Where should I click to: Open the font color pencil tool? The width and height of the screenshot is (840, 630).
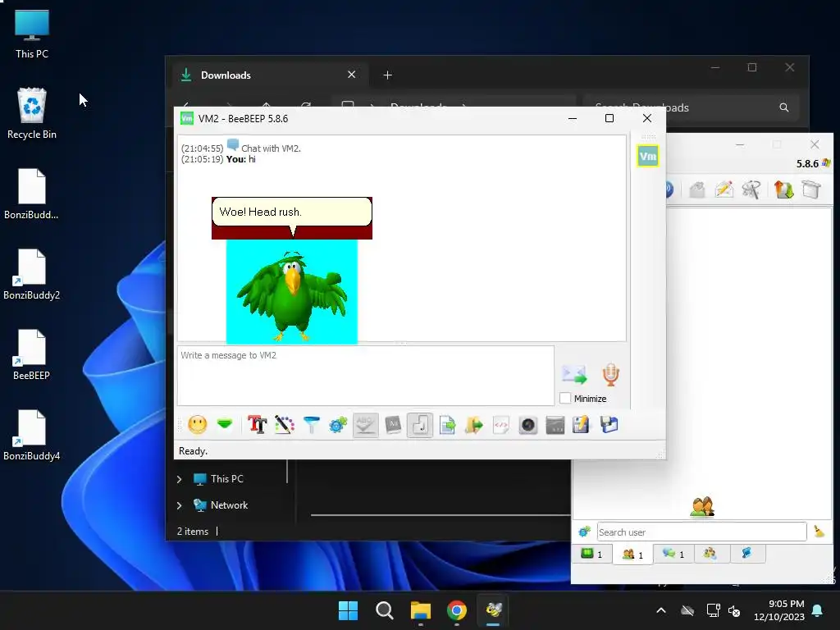tap(285, 425)
